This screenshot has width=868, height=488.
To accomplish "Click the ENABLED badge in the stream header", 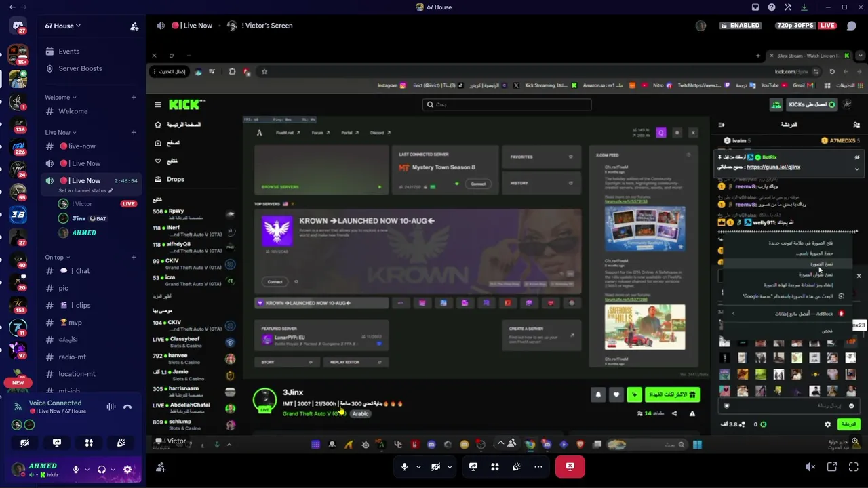I will point(741,26).
